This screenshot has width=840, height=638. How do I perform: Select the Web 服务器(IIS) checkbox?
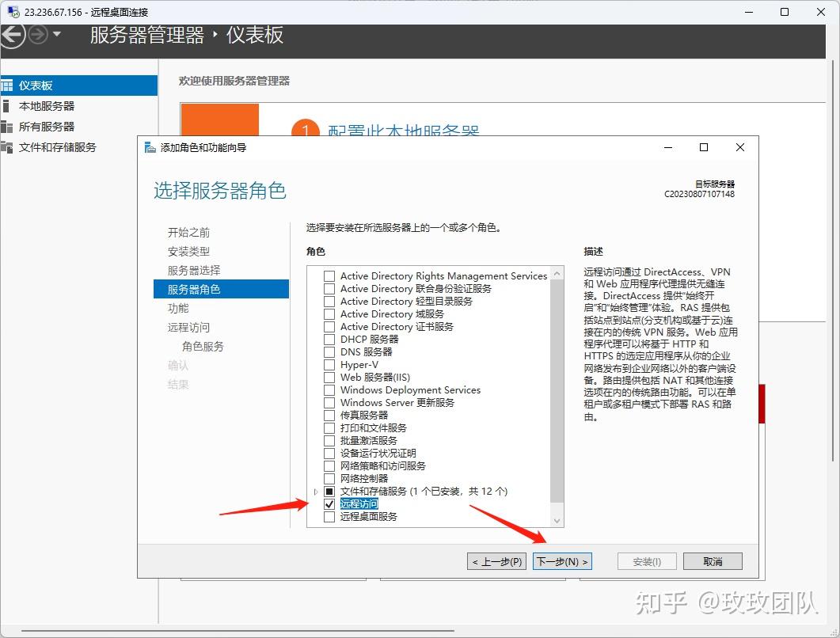pos(329,377)
